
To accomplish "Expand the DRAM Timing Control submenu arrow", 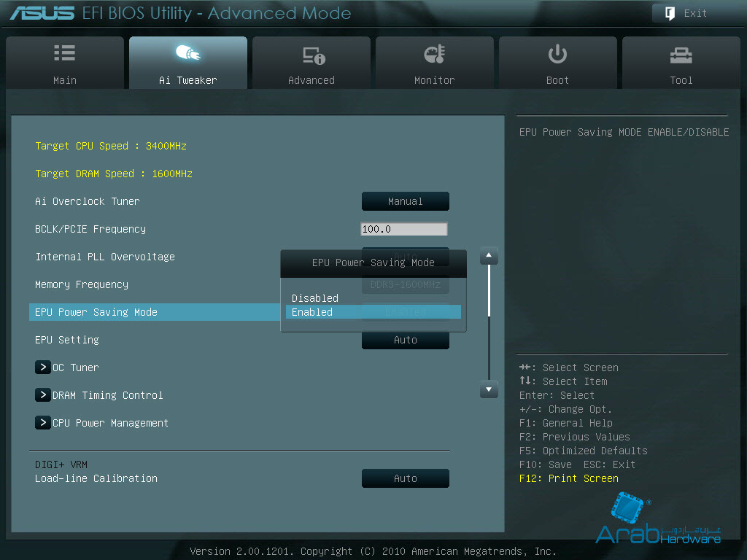I will point(43,394).
